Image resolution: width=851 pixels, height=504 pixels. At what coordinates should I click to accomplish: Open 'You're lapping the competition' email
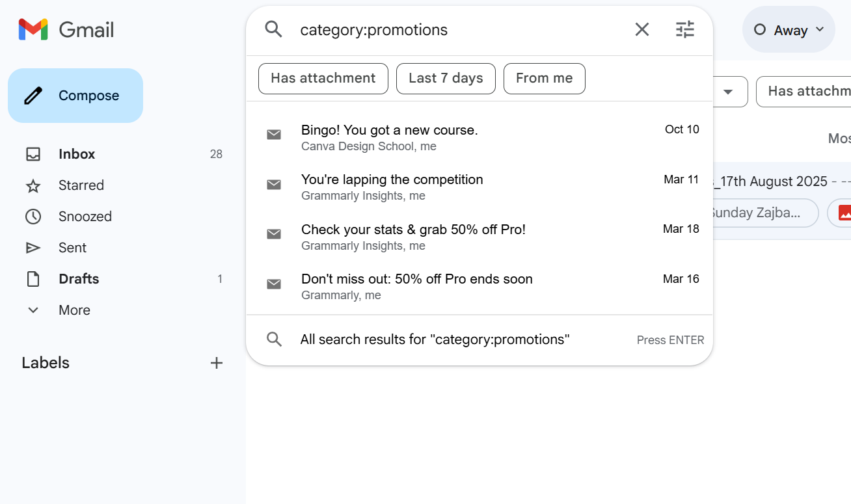click(x=392, y=180)
